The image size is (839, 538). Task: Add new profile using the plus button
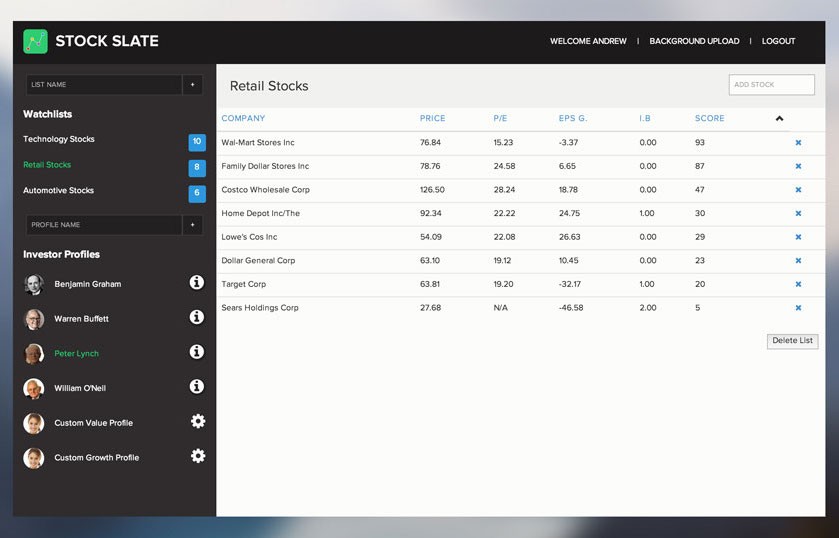(193, 225)
